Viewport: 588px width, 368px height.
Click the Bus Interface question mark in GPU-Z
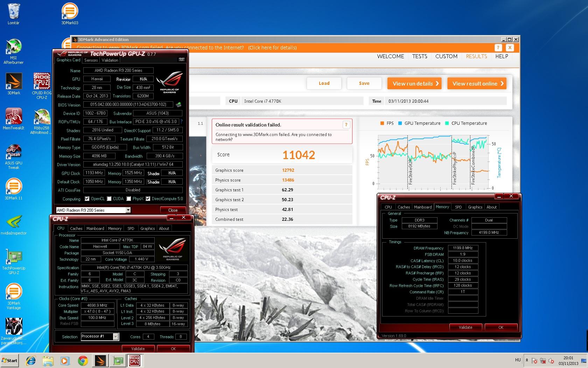click(x=181, y=122)
